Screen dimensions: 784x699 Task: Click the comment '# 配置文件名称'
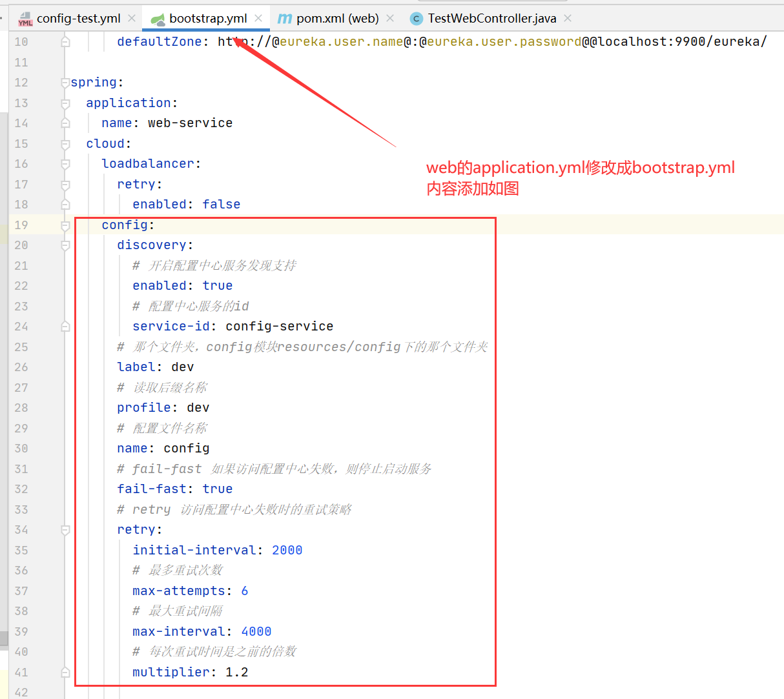click(x=162, y=429)
